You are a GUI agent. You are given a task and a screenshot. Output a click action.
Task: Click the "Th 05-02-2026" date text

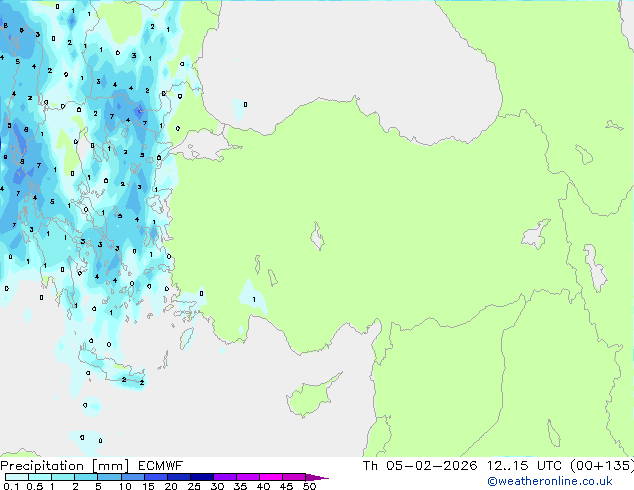[x=420, y=466]
